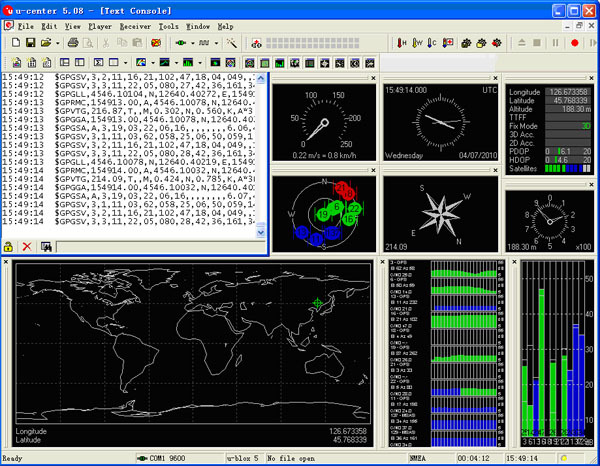Screen dimensions: 600x466
Task: Toggle the yellow padlock scroll lock
Action: tap(8, 247)
